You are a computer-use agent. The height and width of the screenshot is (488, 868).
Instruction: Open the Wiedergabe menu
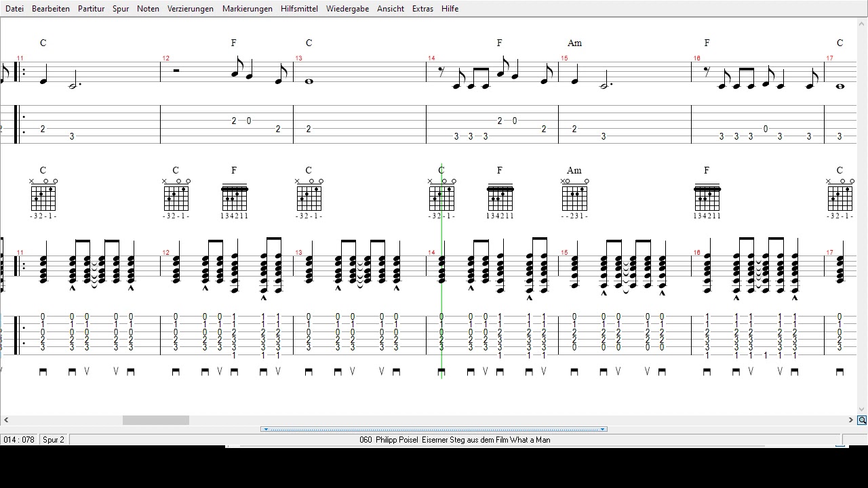point(347,9)
